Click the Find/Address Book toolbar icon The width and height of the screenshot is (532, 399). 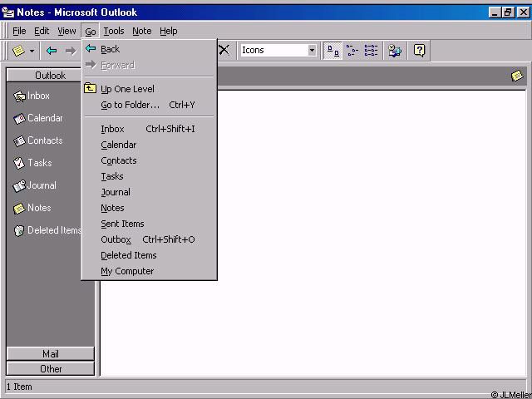(395, 51)
